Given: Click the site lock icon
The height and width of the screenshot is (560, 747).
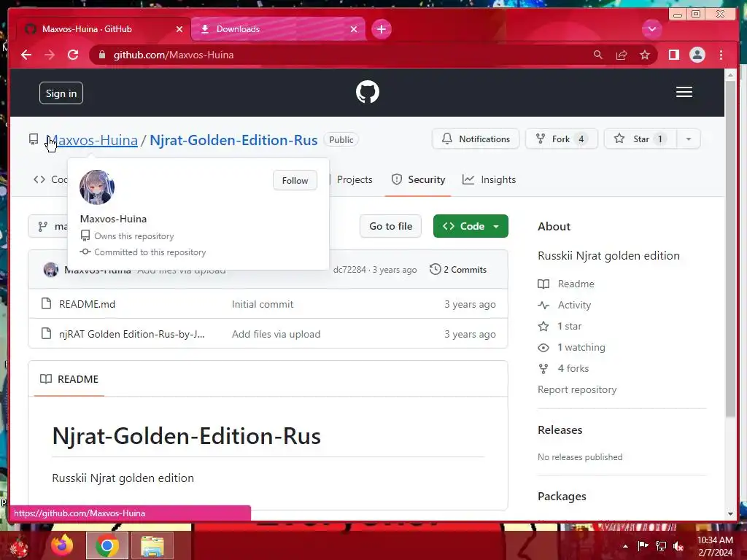Looking at the screenshot, I should [x=101, y=55].
